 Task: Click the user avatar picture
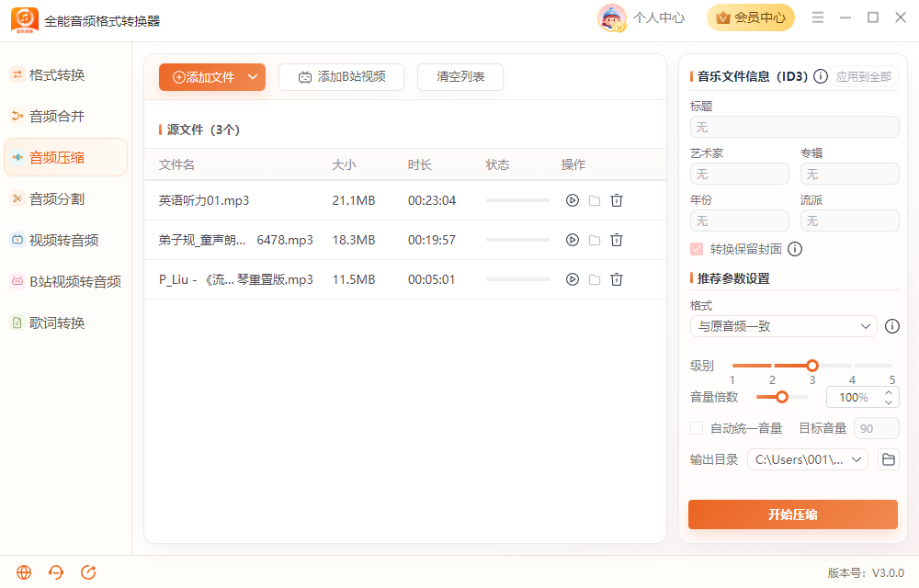[612, 17]
